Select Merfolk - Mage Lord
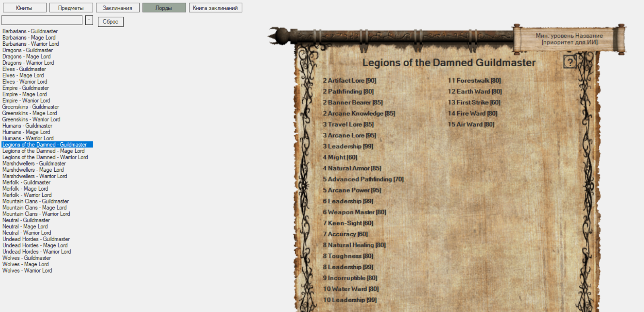 (25, 189)
